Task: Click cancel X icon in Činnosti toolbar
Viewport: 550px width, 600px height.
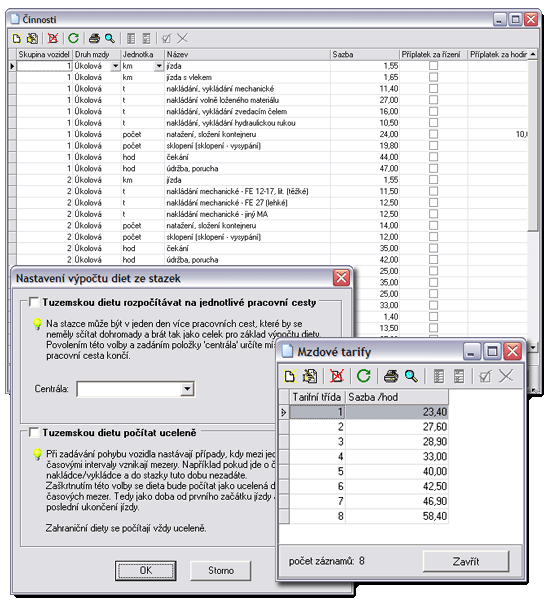Action: [183, 38]
